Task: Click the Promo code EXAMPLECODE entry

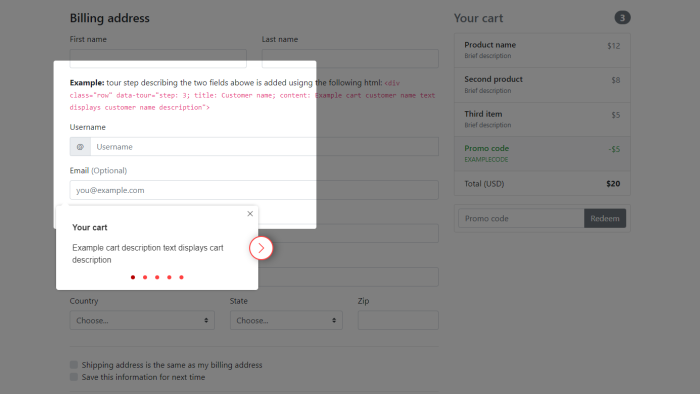Action: (542, 154)
